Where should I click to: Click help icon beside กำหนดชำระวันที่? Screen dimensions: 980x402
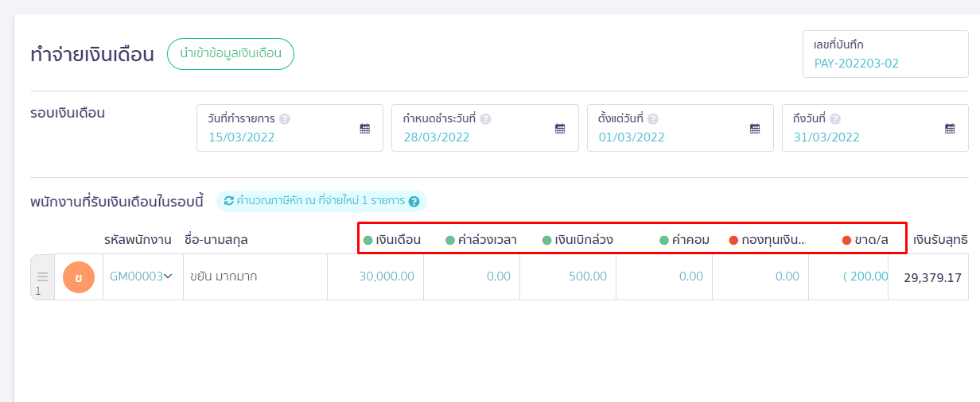pyautogui.click(x=485, y=119)
